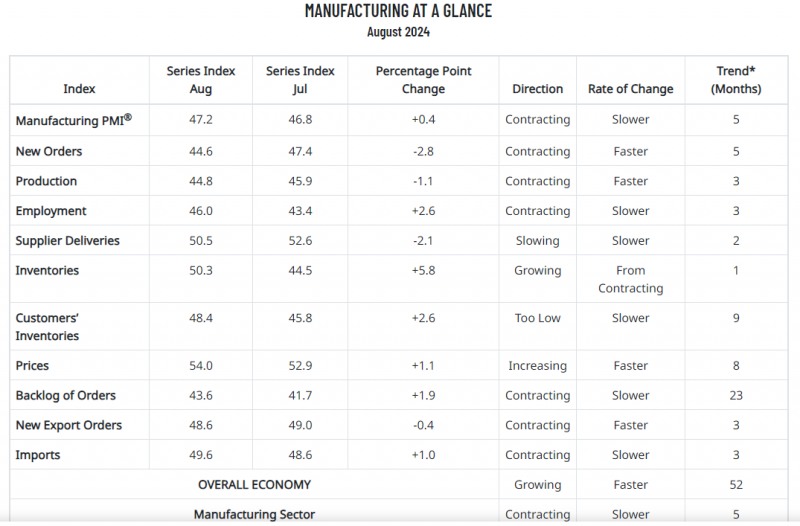
Task: Select the "OVERALL ECONOMY" row heading
Action: point(254,485)
